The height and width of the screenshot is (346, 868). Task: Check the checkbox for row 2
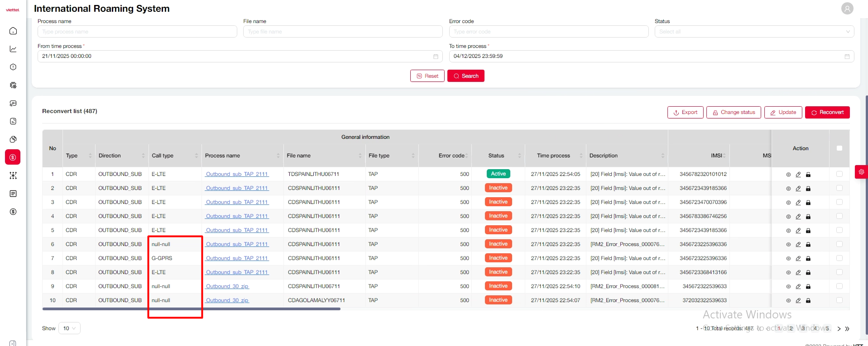click(x=839, y=188)
